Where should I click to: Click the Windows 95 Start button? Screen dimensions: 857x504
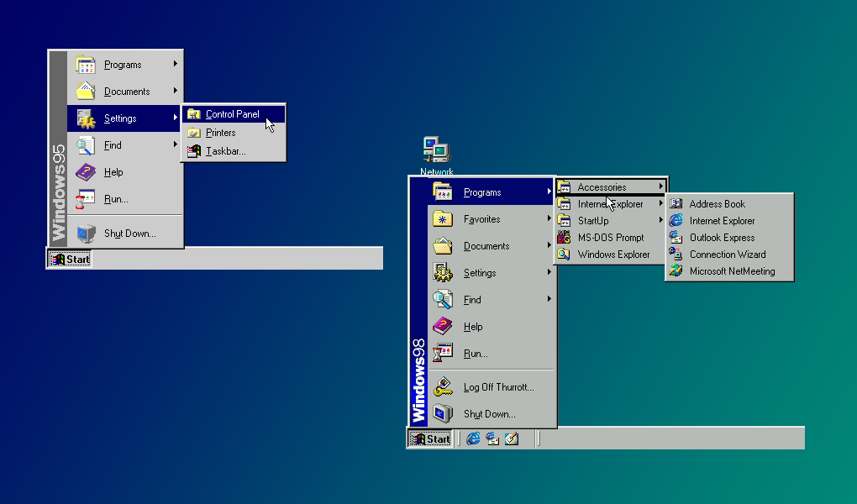69,259
